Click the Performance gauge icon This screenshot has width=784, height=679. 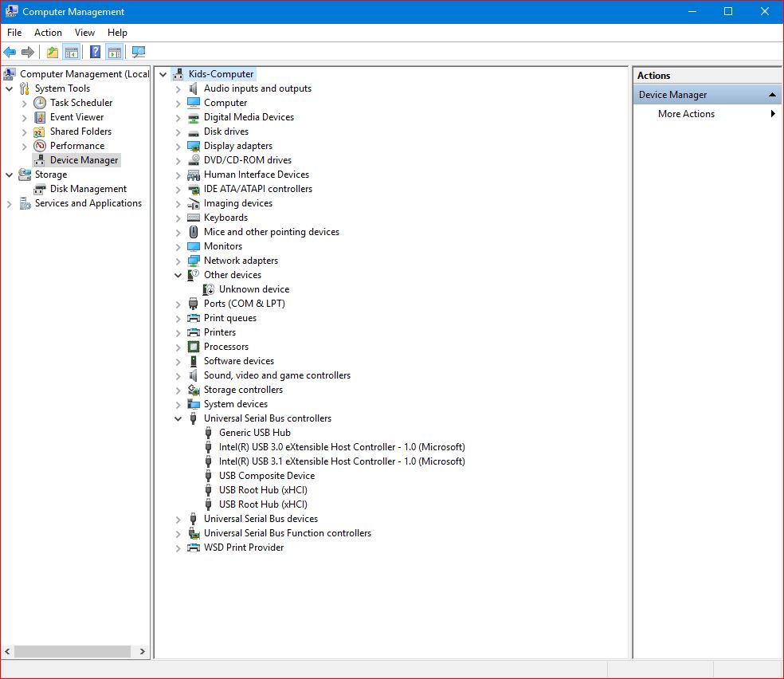[x=40, y=146]
